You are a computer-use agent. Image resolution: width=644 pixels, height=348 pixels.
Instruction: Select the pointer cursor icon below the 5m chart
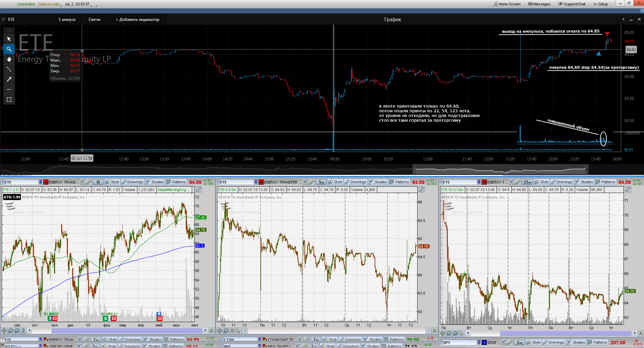point(239,331)
